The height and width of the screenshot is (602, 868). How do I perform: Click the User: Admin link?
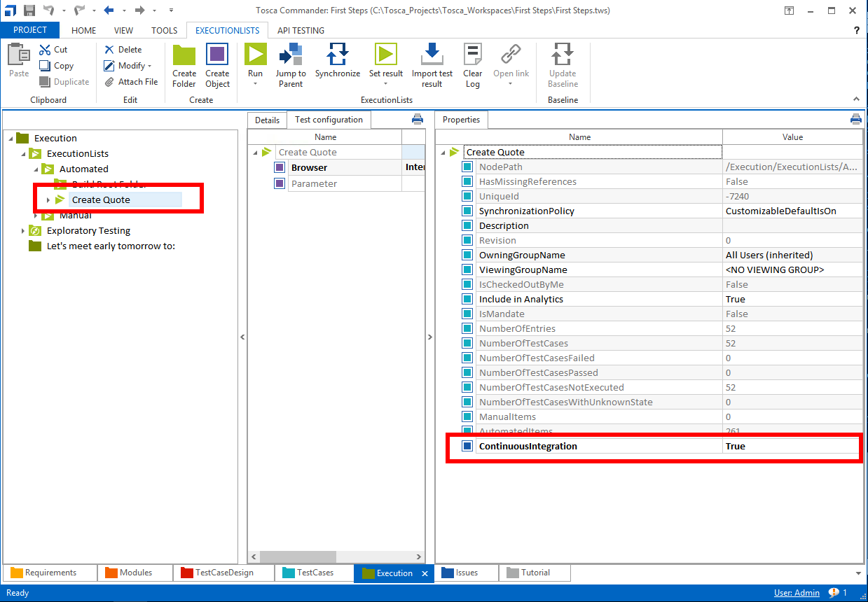(x=797, y=593)
